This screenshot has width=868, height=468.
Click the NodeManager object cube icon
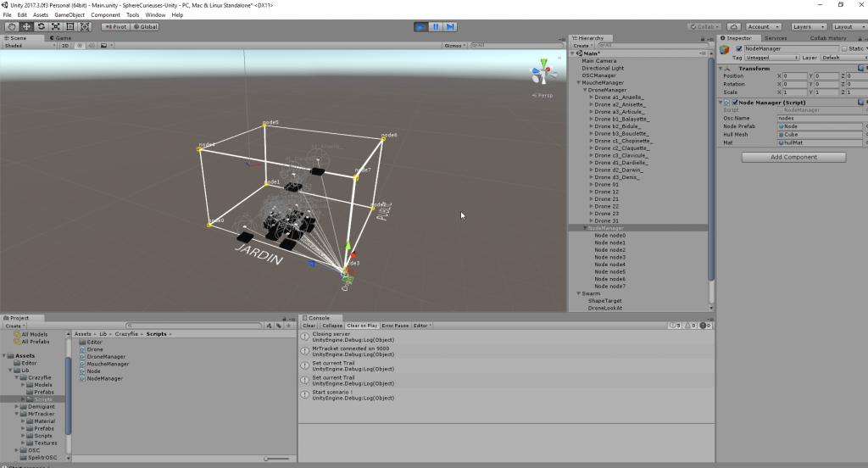pos(725,50)
